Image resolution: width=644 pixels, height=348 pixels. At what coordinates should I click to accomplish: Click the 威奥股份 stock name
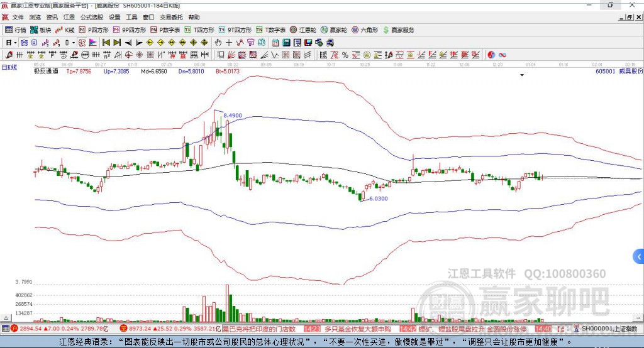point(631,71)
